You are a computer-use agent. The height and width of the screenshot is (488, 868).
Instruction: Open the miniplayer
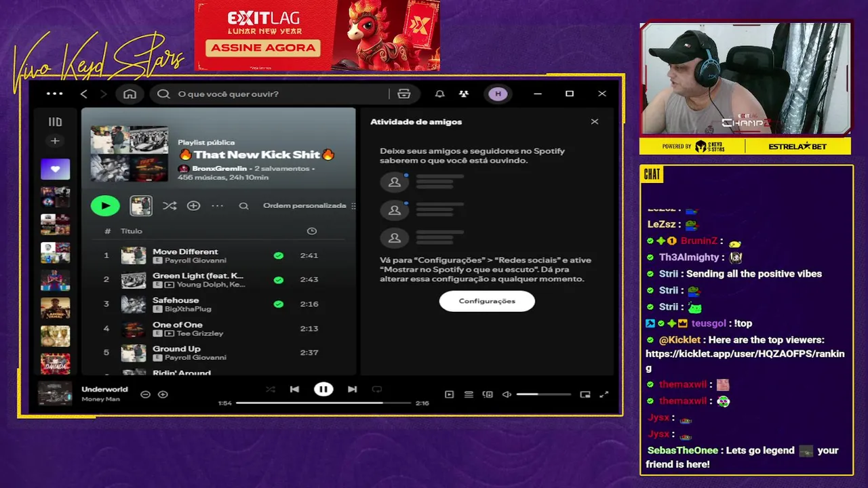[x=585, y=394]
